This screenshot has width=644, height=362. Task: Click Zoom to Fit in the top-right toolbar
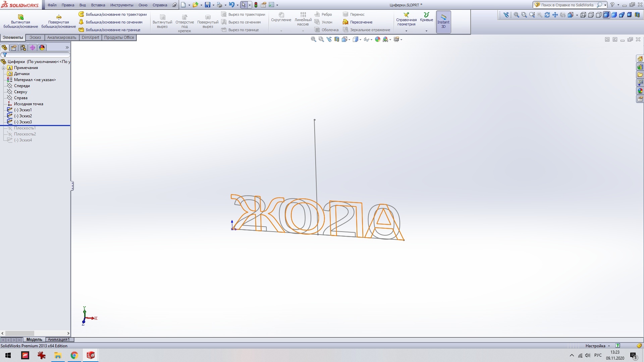(x=517, y=15)
